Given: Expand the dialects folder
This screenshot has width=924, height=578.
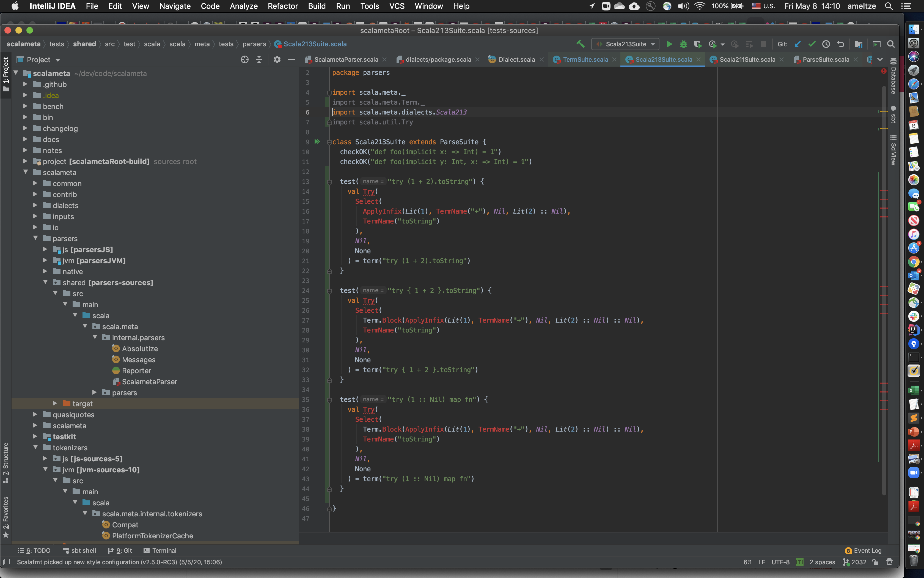Looking at the screenshot, I should (35, 205).
